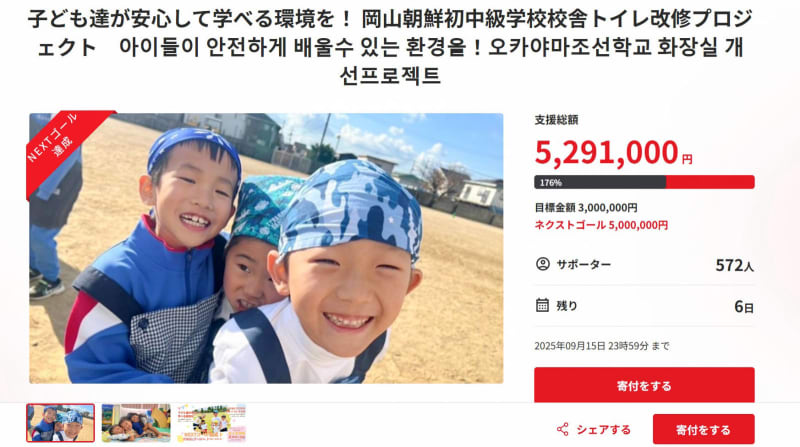Select the first thumbnail of smiling kids
Image resolution: width=800 pixels, height=447 pixels.
[61, 423]
